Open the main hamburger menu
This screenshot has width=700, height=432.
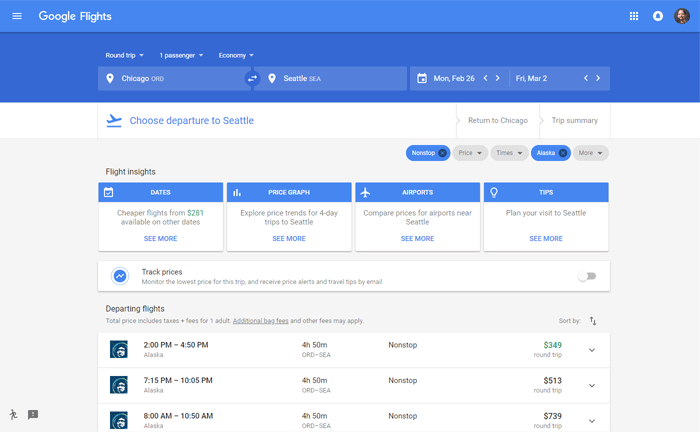point(17,16)
